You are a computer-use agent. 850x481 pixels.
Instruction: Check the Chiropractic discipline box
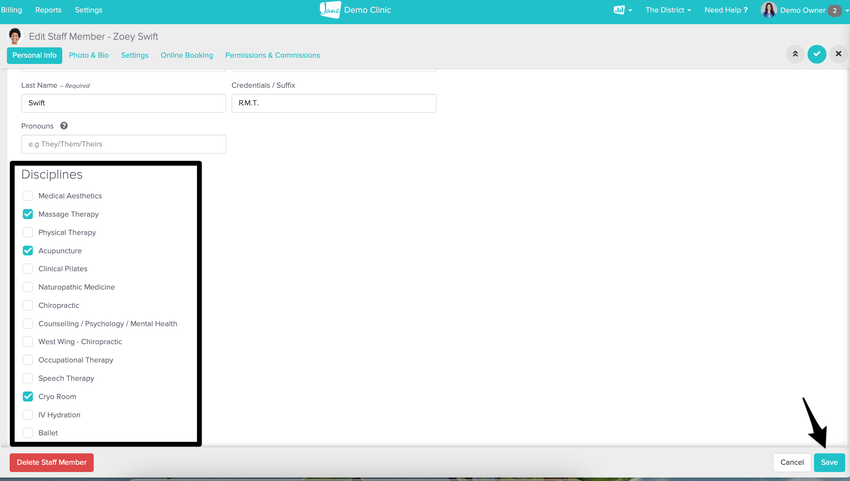[x=28, y=305]
